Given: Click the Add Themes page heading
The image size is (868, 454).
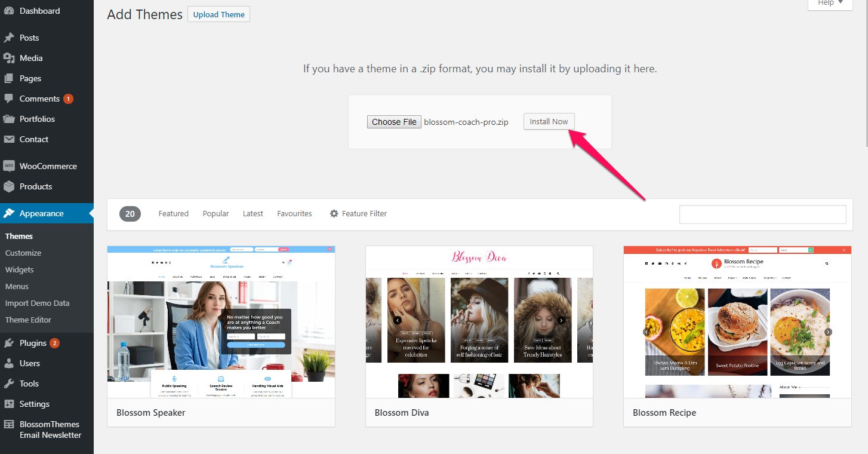Looking at the screenshot, I should pos(144,14).
